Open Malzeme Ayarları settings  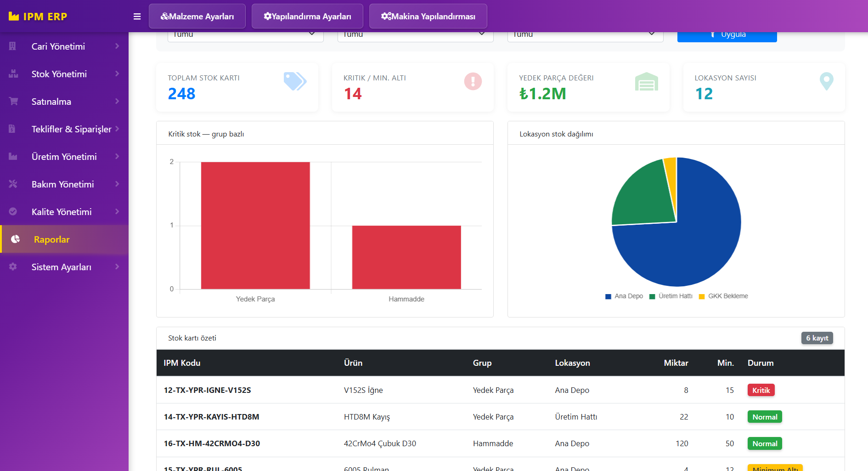pyautogui.click(x=197, y=16)
